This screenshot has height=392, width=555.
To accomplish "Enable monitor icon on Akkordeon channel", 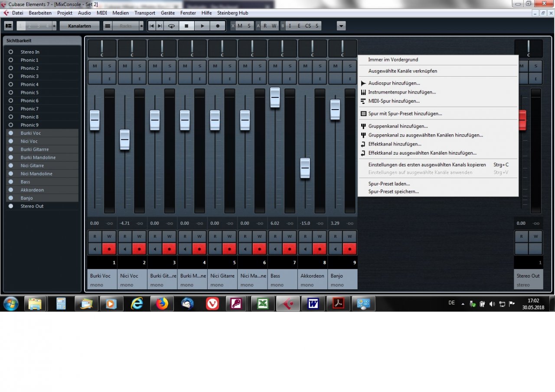I will (305, 249).
